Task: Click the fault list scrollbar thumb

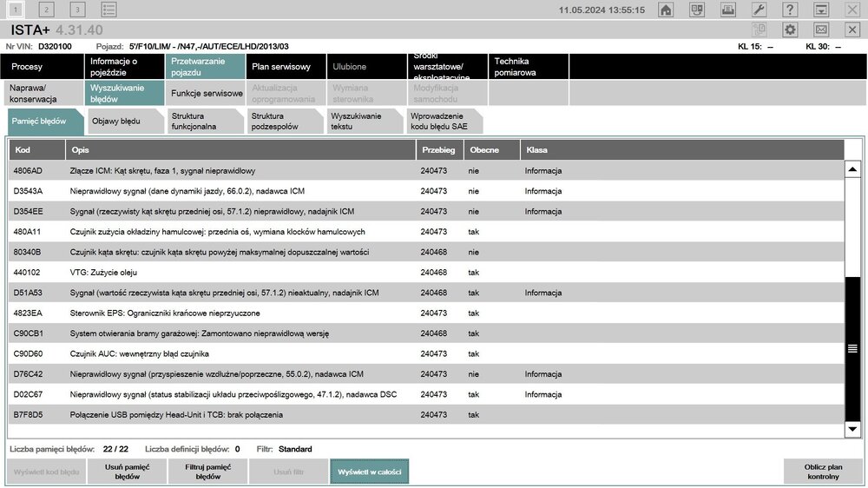Action: (852, 348)
